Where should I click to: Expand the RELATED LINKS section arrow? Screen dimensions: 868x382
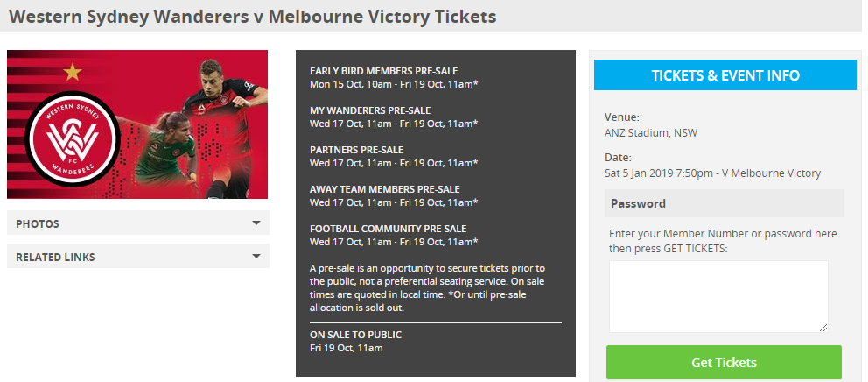coord(256,257)
